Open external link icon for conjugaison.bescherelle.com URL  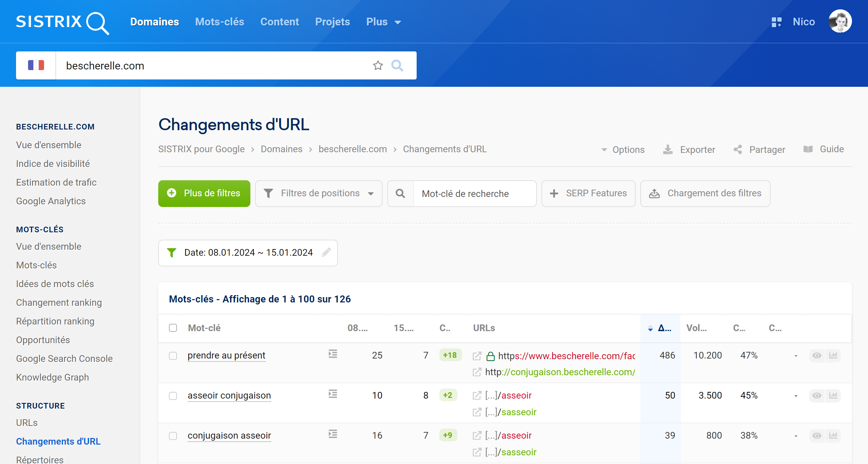(477, 372)
